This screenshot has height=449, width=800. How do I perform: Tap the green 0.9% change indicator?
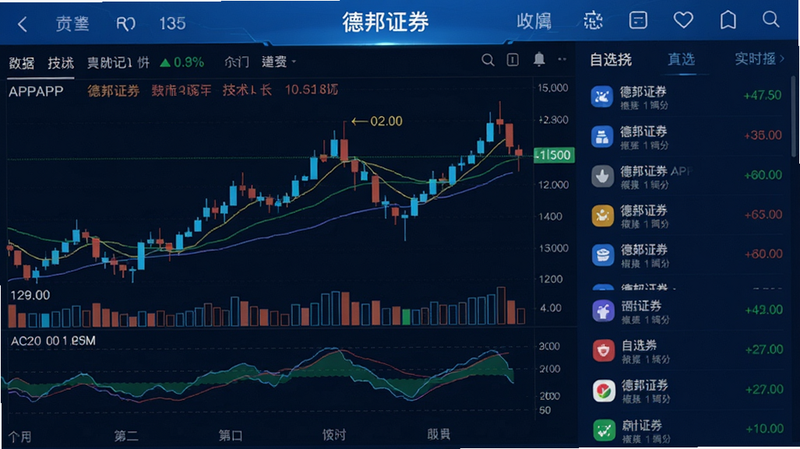coord(182,62)
